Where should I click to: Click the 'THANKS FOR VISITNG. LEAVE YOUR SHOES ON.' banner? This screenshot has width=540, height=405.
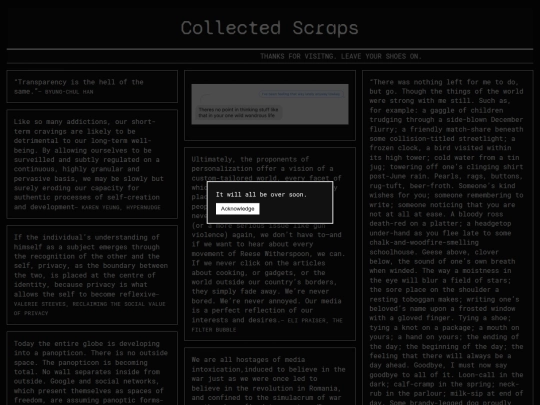[x=341, y=56]
